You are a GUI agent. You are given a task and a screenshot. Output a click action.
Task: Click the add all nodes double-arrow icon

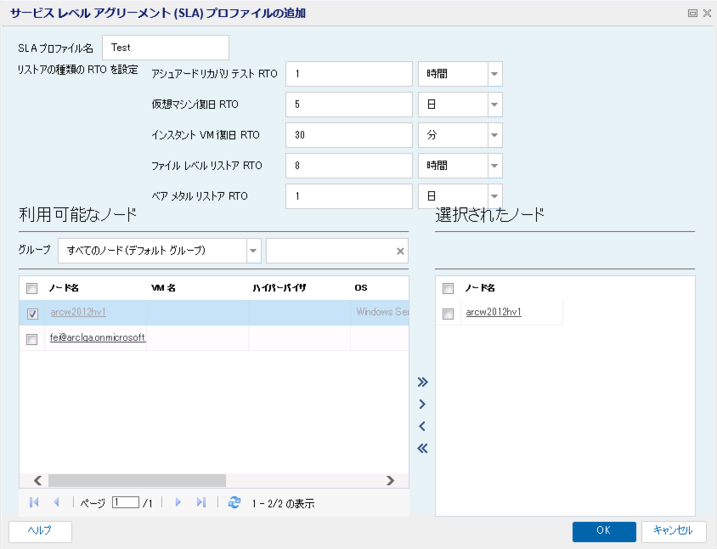422,382
